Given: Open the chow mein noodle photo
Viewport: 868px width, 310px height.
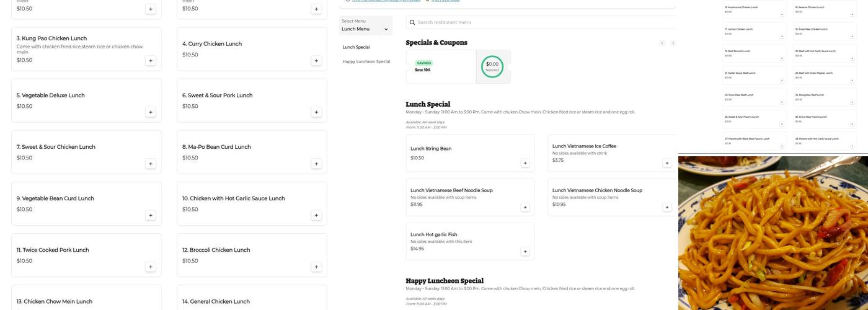Looking at the screenshot, I should 773,232.
